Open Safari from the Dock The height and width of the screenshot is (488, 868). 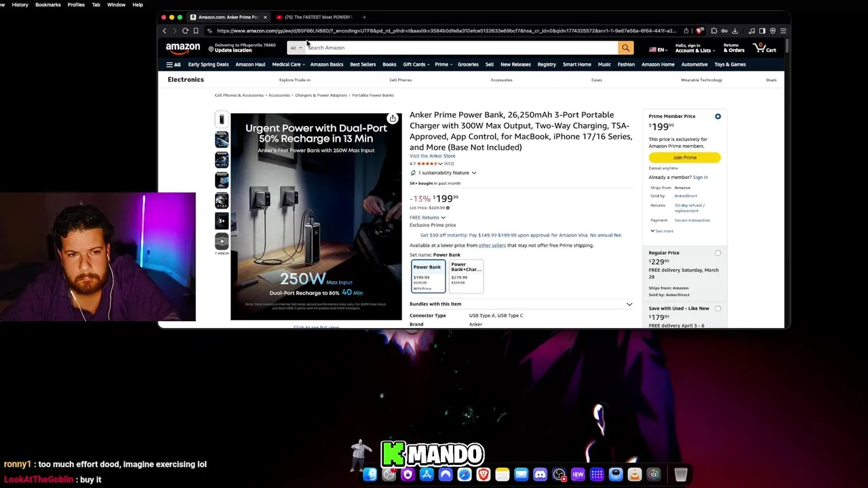point(465,474)
